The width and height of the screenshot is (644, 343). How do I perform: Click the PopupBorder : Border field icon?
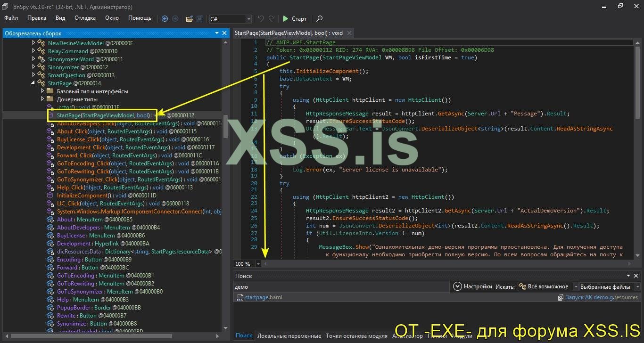(x=50, y=307)
